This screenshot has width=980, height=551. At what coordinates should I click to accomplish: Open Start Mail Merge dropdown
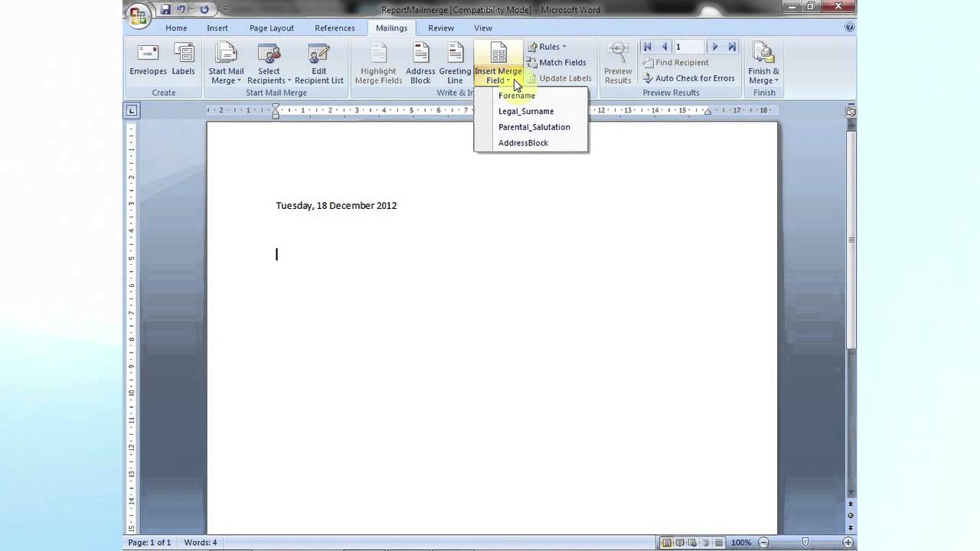point(226,63)
